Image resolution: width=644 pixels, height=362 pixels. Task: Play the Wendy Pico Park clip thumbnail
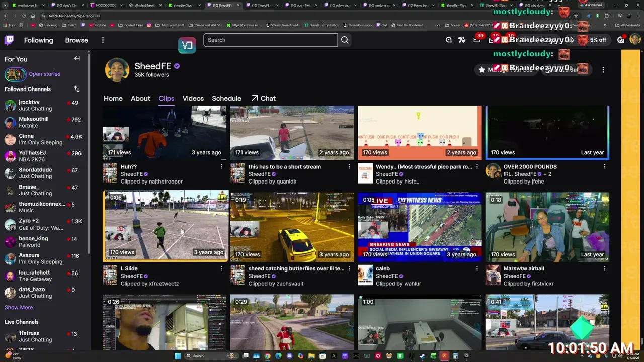(420, 133)
